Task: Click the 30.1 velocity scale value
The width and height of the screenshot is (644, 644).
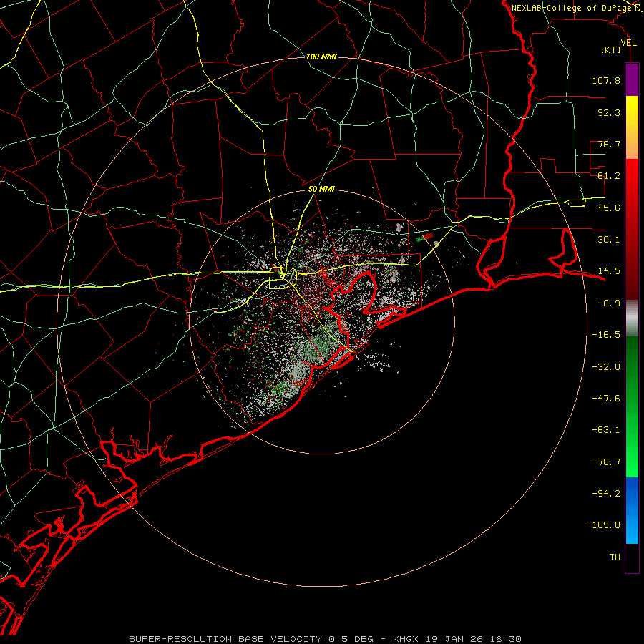Action: point(609,240)
